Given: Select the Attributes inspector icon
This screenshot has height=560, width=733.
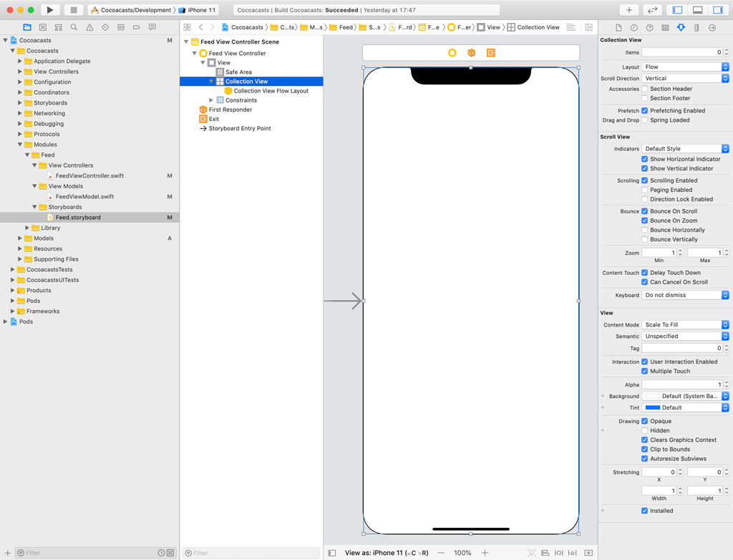Looking at the screenshot, I should click(x=680, y=27).
